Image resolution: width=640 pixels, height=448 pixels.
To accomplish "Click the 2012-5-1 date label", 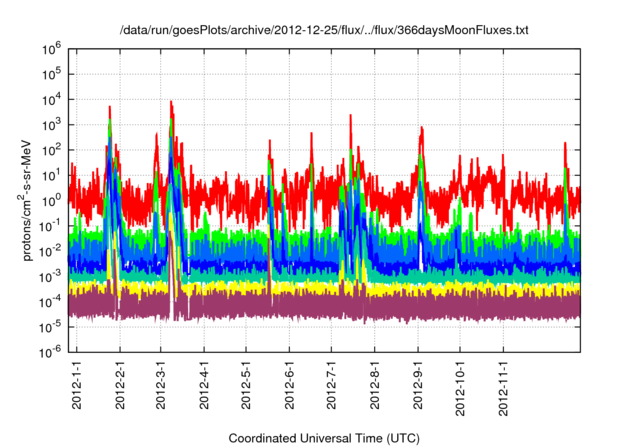I will point(246,385).
